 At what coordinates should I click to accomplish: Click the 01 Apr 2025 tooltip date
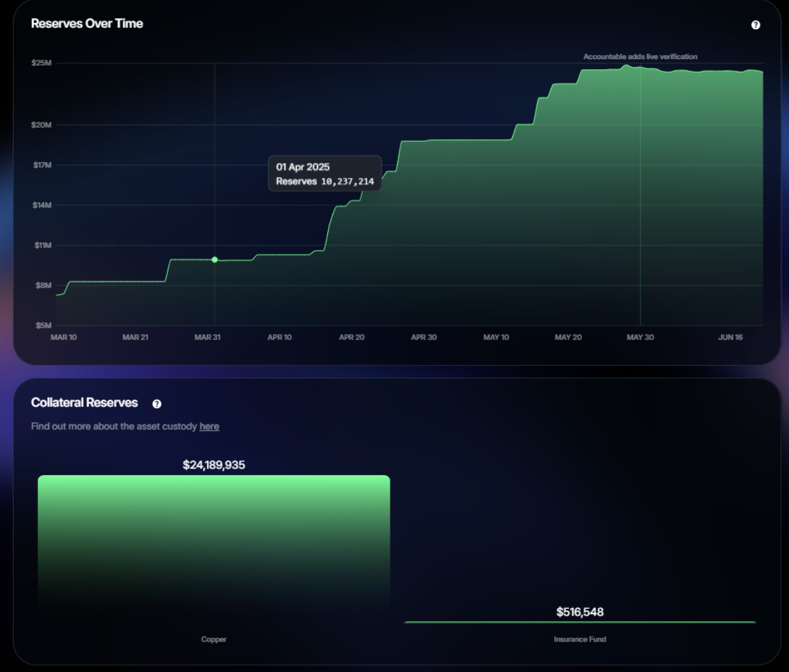303,167
